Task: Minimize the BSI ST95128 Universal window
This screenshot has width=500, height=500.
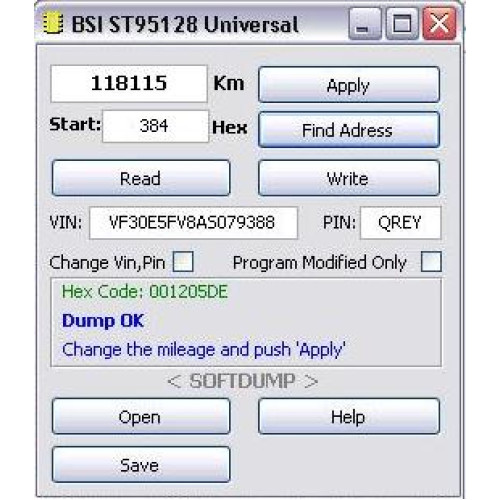Action: [x=365, y=24]
